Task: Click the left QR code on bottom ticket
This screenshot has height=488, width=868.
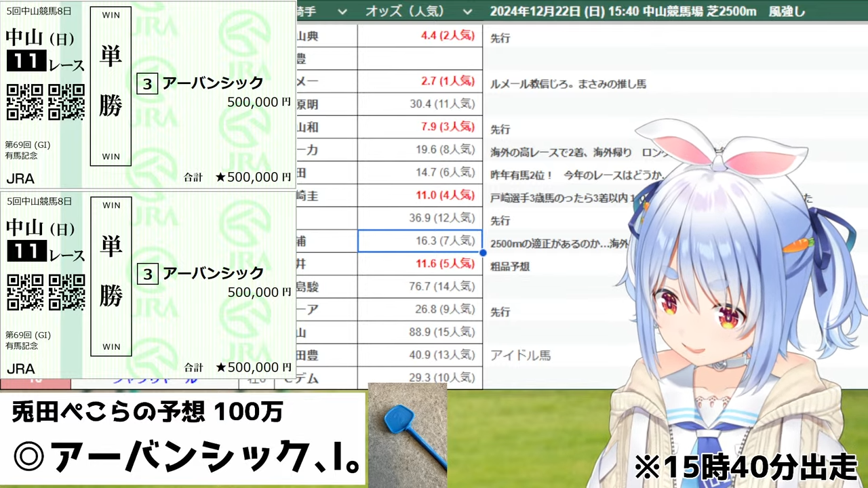Action: coord(25,292)
